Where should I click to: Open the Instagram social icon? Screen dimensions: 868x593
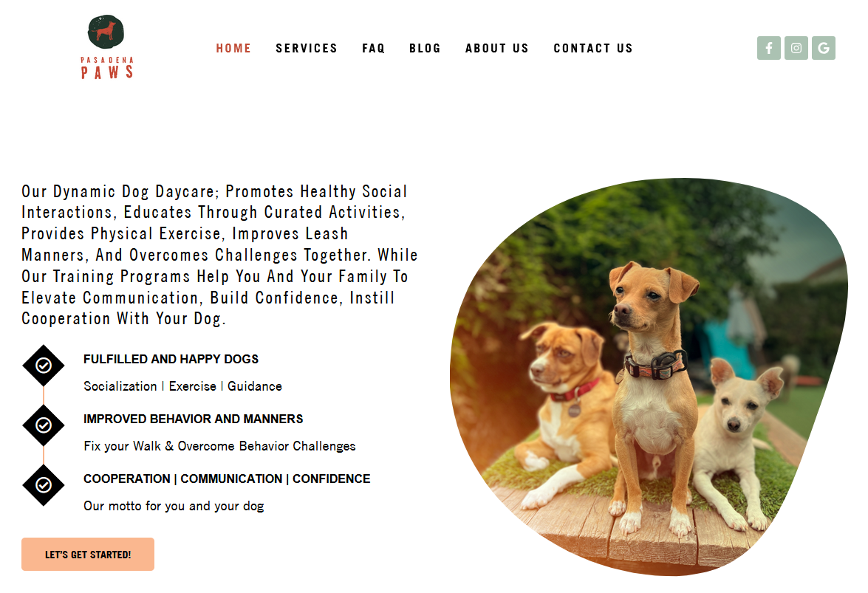click(796, 48)
